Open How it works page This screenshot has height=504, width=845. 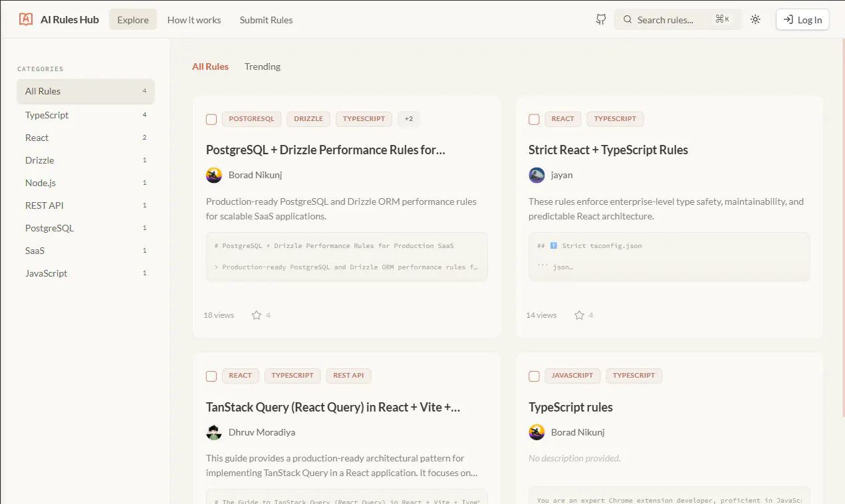click(x=194, y=19)
